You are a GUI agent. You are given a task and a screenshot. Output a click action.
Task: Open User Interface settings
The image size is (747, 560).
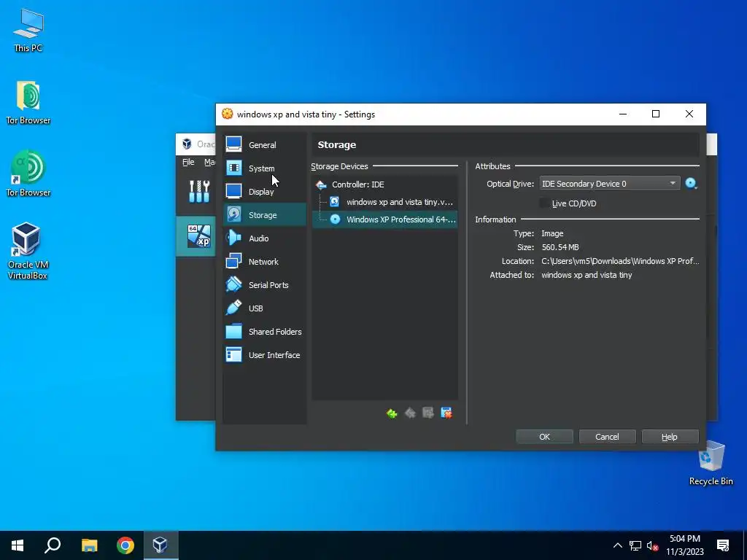264,355
